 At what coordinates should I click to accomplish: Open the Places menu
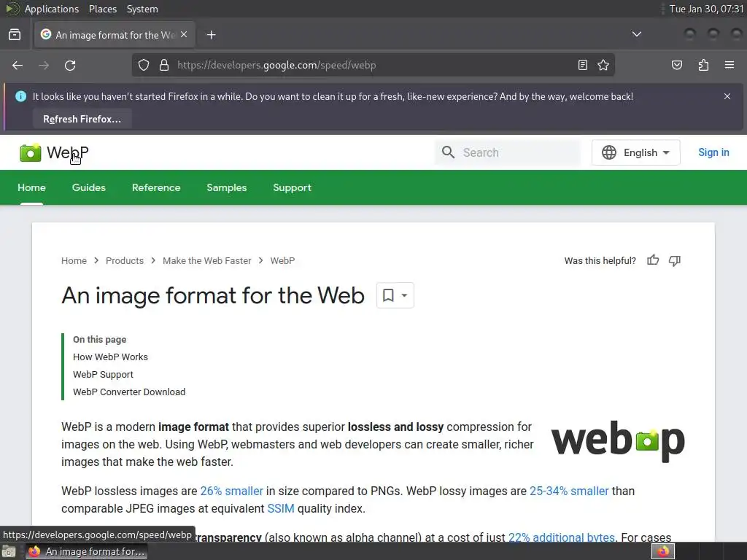(102, 9)
